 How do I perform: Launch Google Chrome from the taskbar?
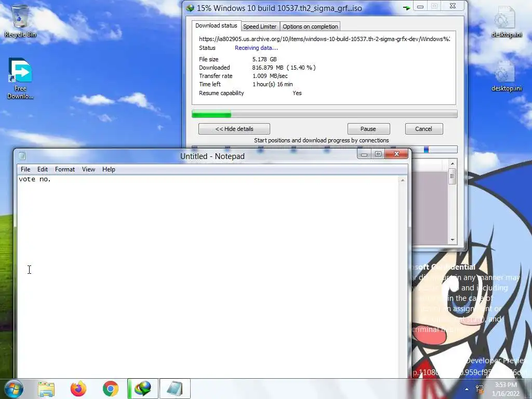pyautogui.click(x=111, y=389)
